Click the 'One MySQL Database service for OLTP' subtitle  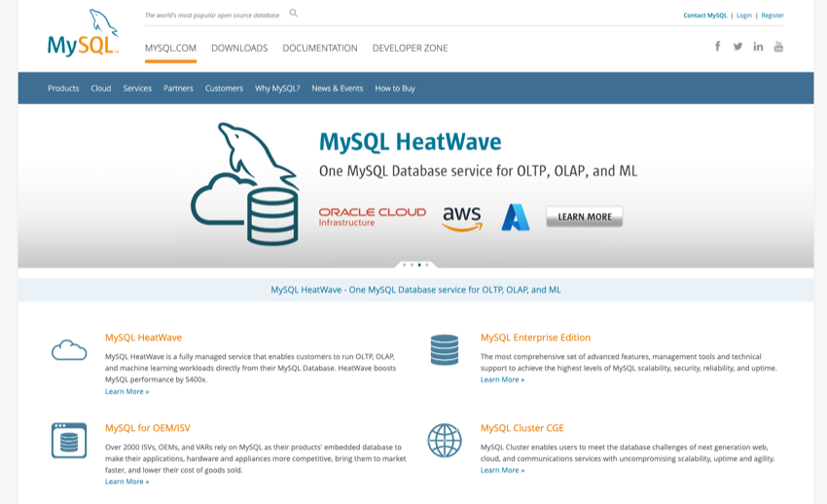478,171
